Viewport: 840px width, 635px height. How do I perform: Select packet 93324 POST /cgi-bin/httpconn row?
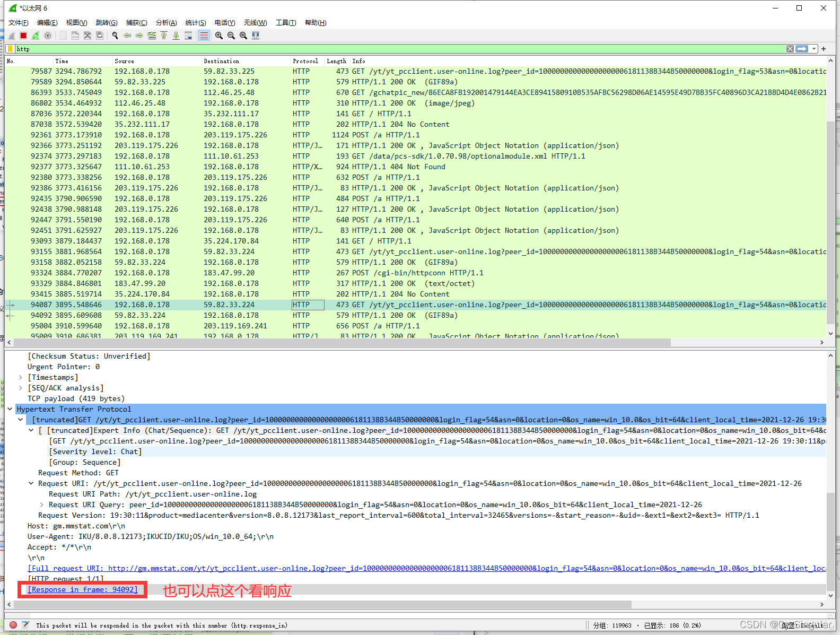tap(416, 273)
